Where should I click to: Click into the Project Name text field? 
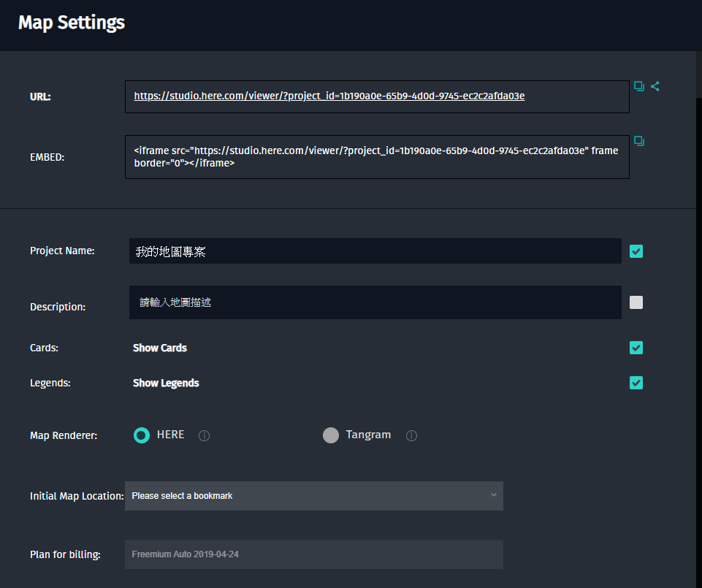click(375, 251)
